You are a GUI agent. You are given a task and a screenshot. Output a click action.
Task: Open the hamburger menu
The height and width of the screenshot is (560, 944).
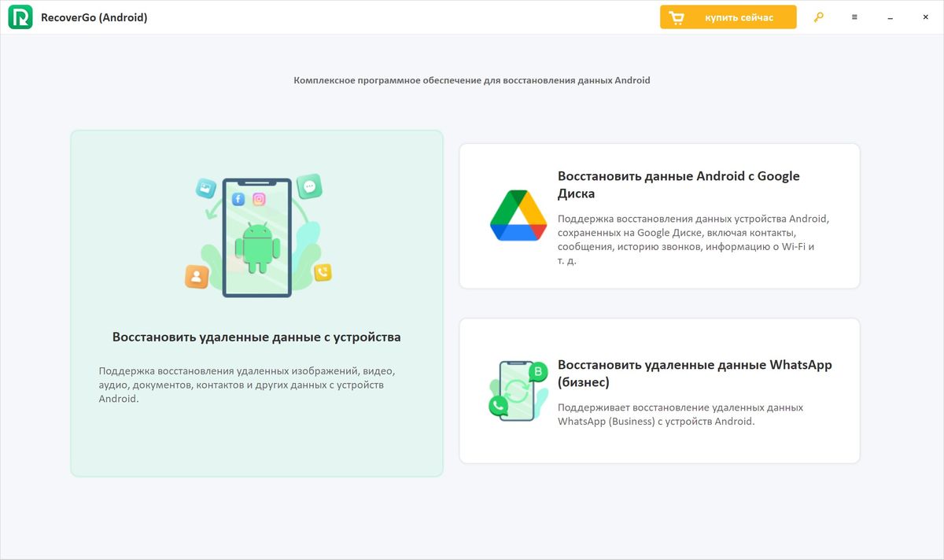pyautogui.click(x=854, y=17)
